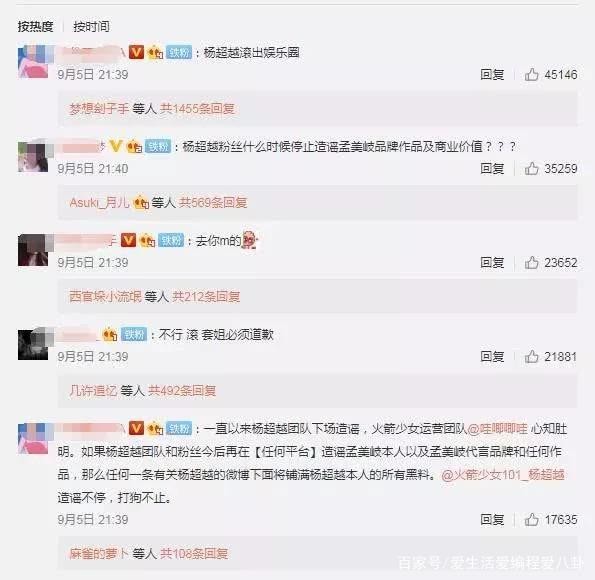This screenshot has height=580, width=595.
Task: Click 铁粉 badge on the 去你m的 comment
Action: click(171, 240)
